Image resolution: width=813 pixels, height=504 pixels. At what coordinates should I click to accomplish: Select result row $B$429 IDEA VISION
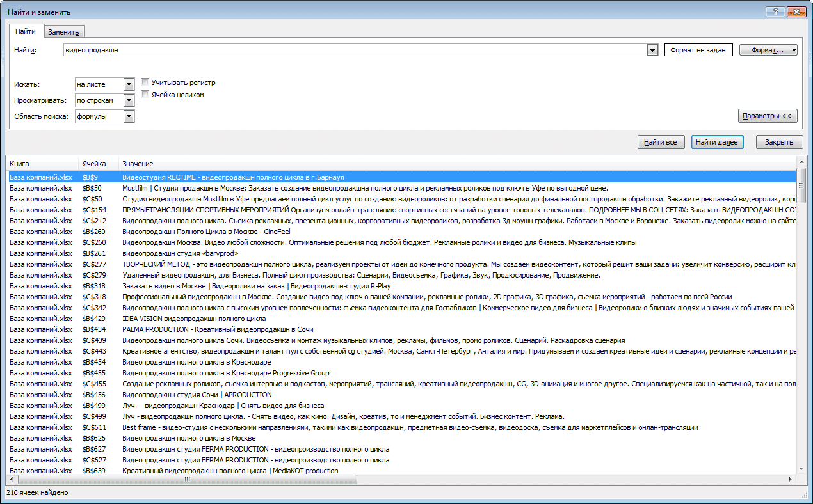coord(401,319)
